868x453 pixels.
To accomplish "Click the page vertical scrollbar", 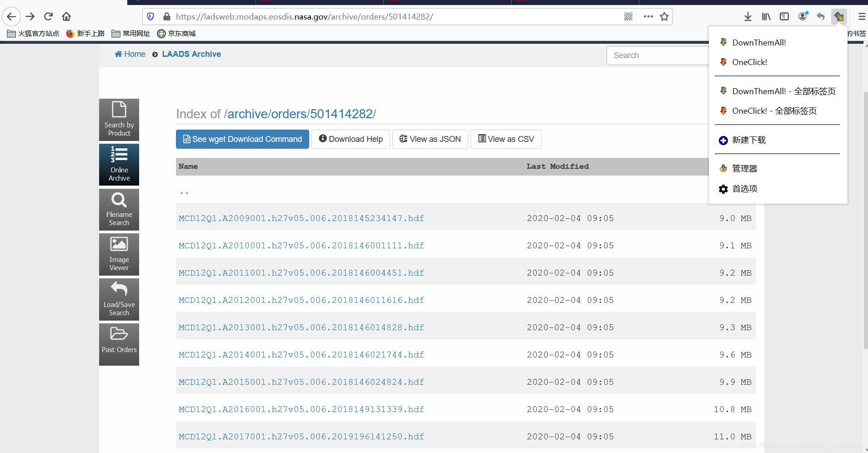I will click(865, 221).
